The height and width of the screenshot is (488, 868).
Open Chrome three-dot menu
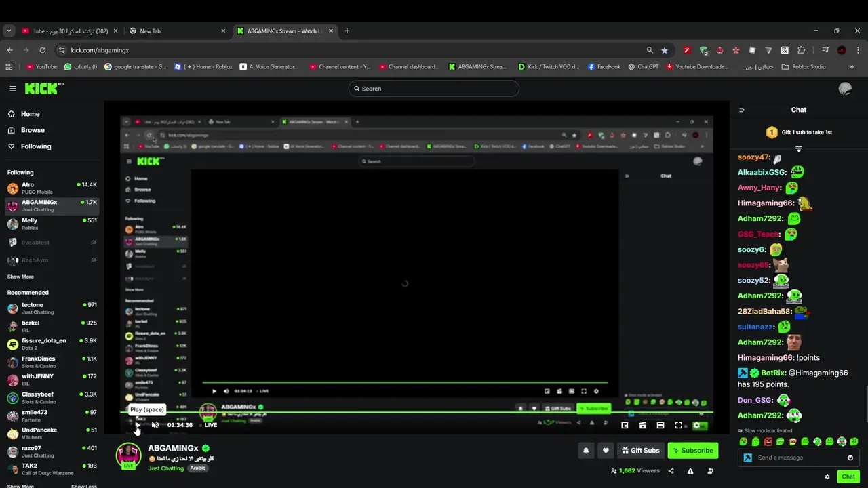point(858,50)
